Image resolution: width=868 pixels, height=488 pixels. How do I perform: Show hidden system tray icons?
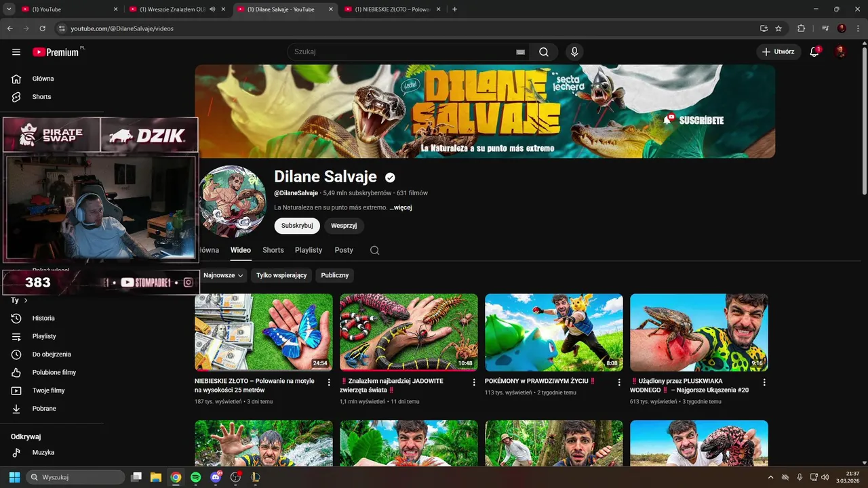point(770,477)
